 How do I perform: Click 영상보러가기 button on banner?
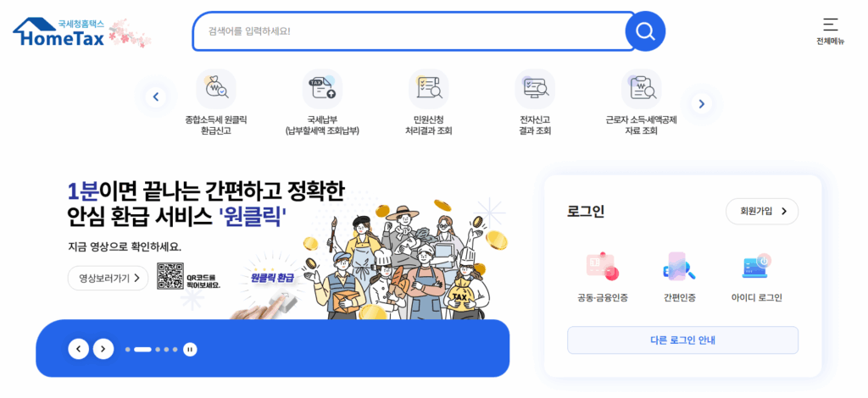tap(108, 278)
